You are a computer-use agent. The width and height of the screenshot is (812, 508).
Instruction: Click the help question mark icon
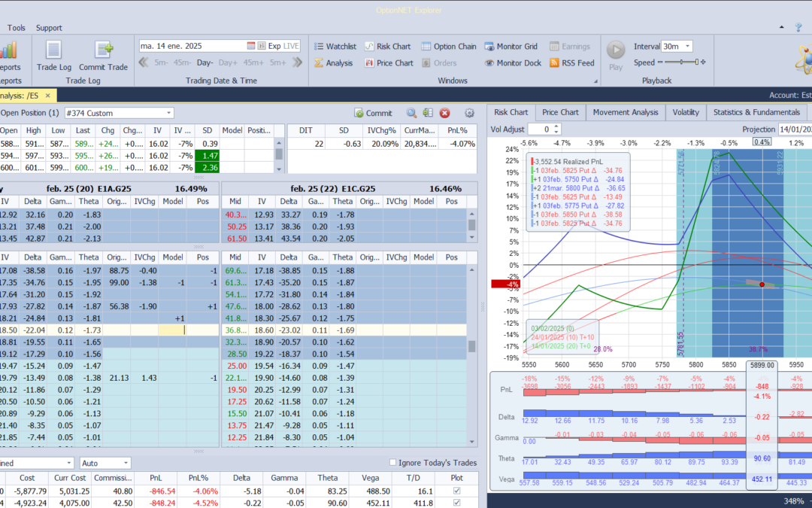[x=798, y=28]
